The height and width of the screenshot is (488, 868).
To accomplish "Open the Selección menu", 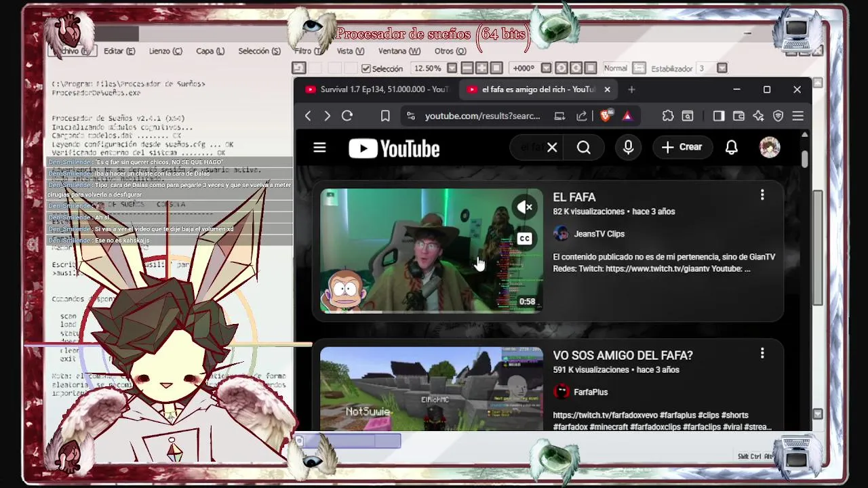I will pos(259,51).
